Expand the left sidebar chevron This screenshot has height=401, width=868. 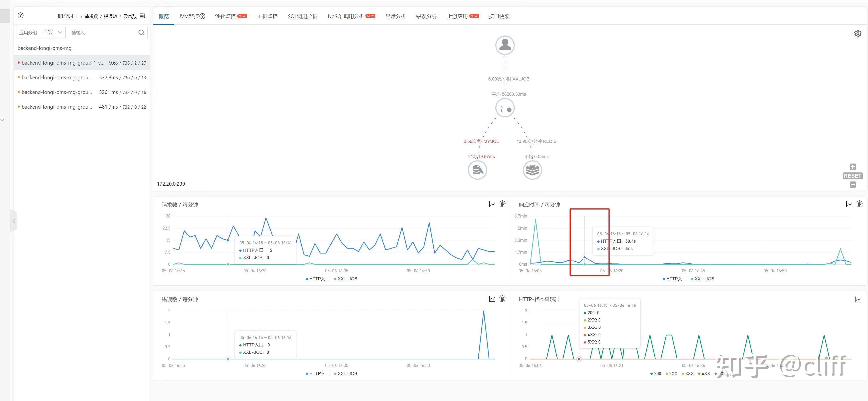click(x=3, y=120)
